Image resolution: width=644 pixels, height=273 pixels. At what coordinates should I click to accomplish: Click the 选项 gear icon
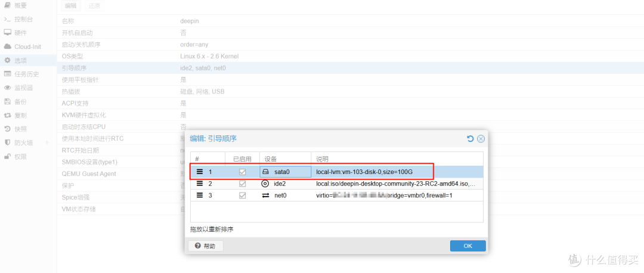[7, 60]
